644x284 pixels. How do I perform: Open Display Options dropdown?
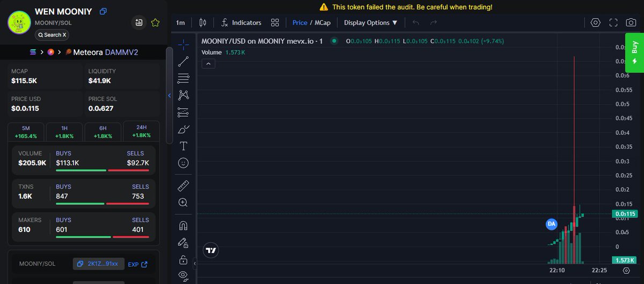pyautogui.click(x=371, y=23)
